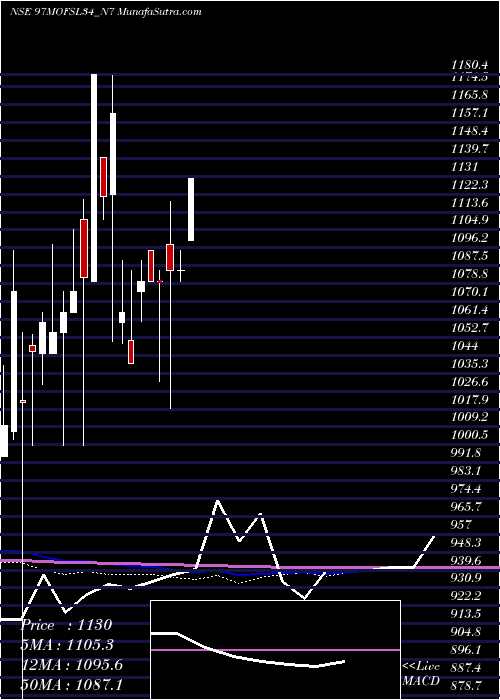Click the 1180.4 price axis label

(x=469, y=66)
